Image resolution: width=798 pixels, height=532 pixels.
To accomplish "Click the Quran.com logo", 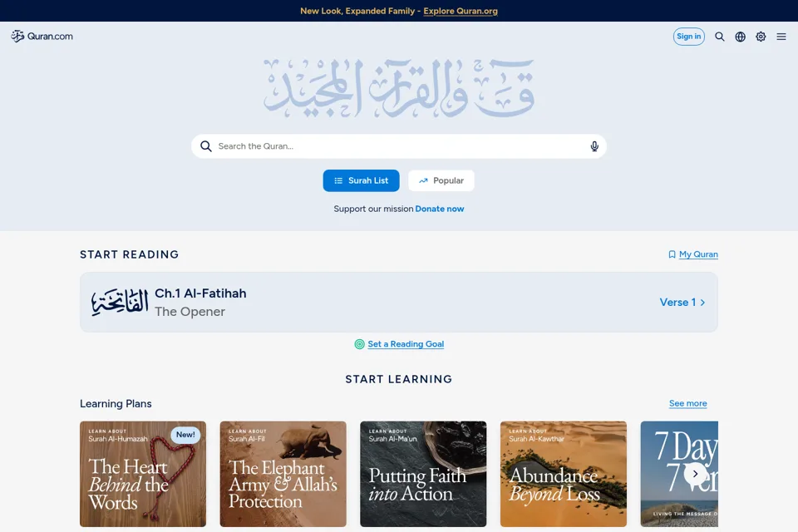I will 42,36.
